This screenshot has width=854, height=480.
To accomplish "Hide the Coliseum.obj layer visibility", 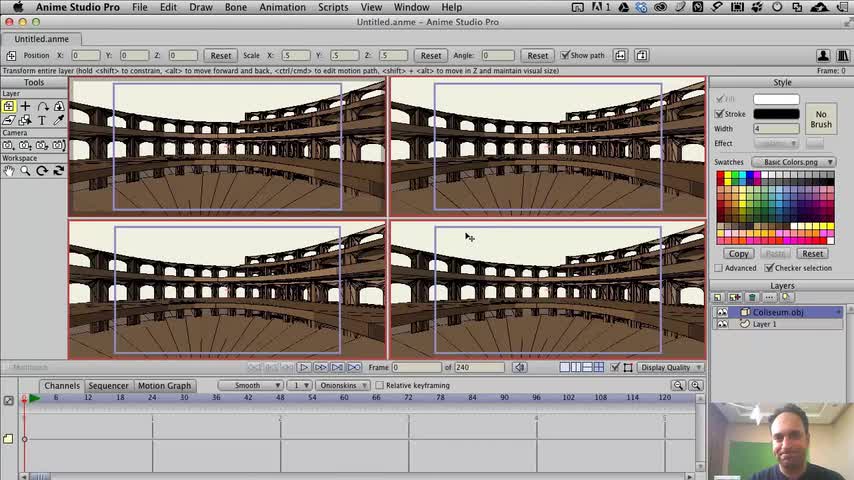I will pyautogui.click(x=722, y=312).
